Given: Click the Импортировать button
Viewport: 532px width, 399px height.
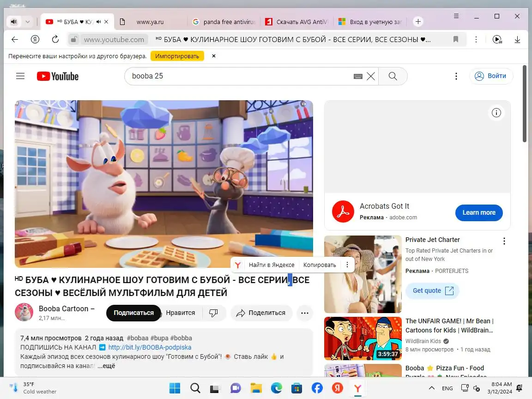Looking at the screenshot, I should pos(177,56).
